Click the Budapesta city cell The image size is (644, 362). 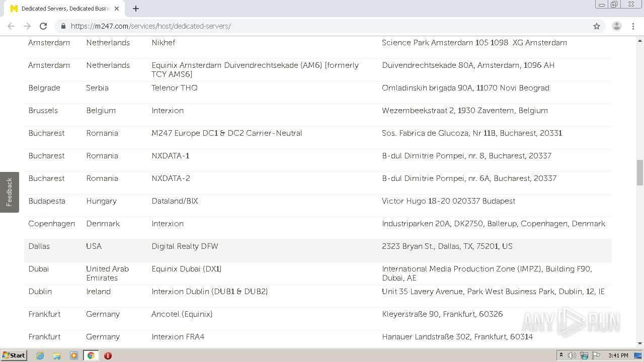click(x=47, y=201)
